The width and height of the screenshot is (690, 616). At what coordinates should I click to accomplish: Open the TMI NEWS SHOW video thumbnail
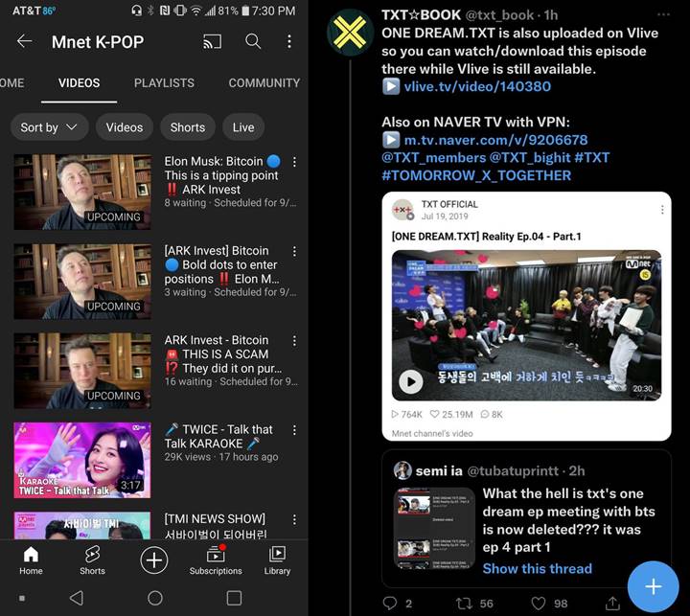[82, 525]
